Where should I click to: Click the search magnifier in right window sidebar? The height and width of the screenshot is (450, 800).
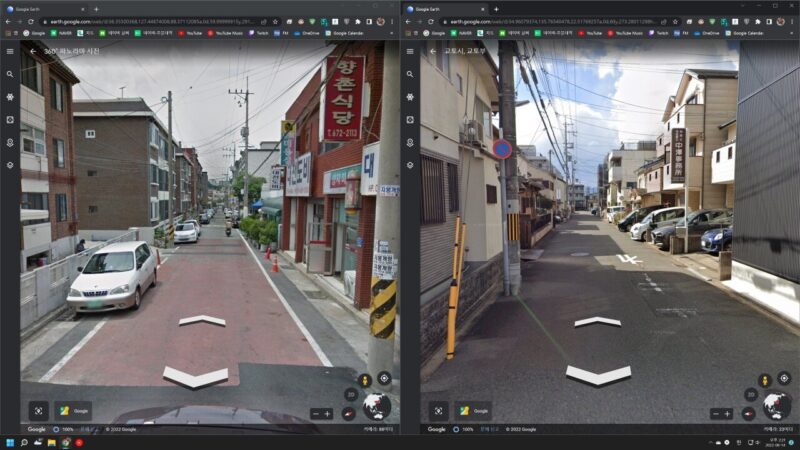point(410,74)
